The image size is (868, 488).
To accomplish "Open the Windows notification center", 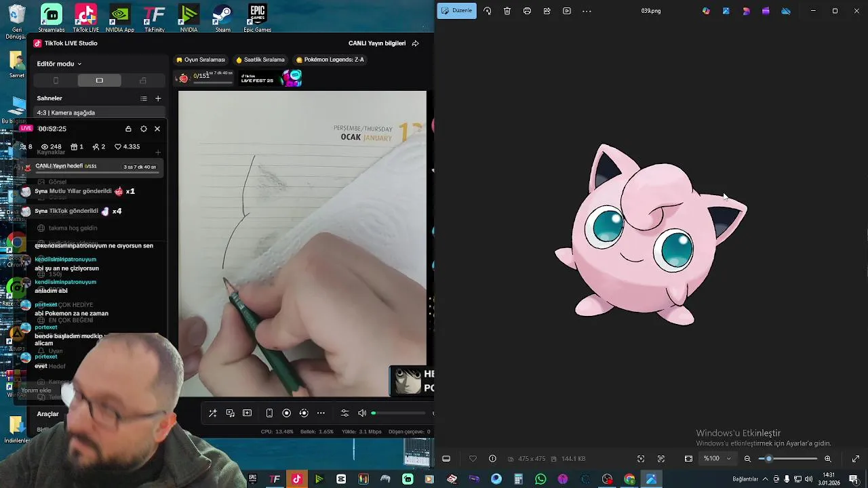I will (854, 479).
